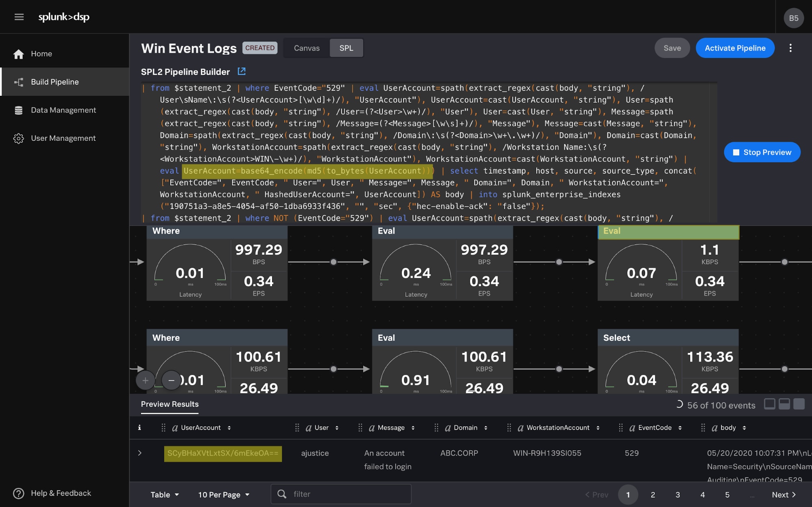This screenshot has height=507, width=812.
Task: Click the ABC.CORP domain cell
Action: (459, 453)
